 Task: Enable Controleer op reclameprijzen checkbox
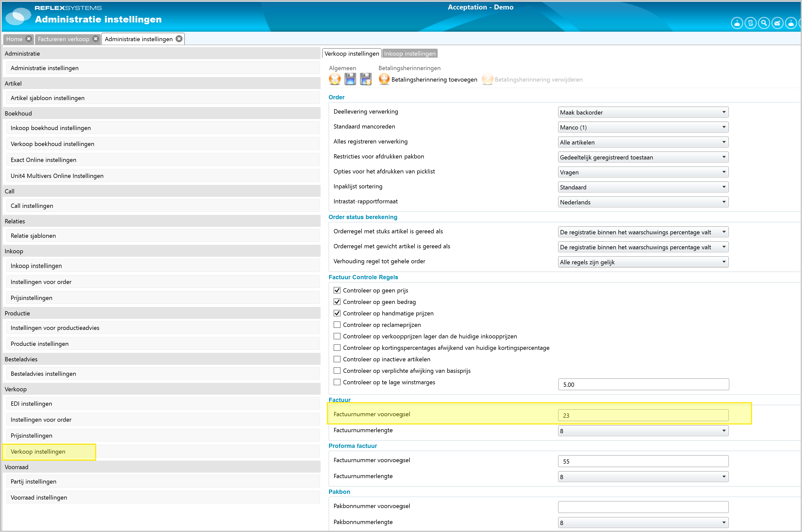[337, 325]
